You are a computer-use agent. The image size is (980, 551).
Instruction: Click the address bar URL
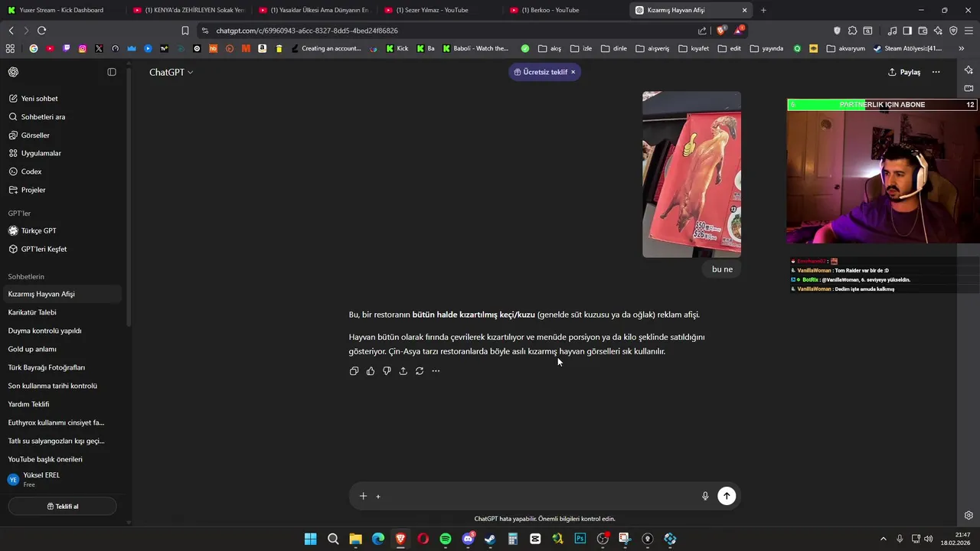pos(307,31)
